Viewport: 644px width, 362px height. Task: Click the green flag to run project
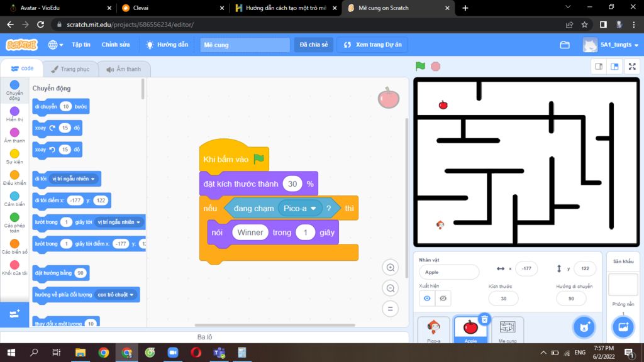(x=420, y=66)
